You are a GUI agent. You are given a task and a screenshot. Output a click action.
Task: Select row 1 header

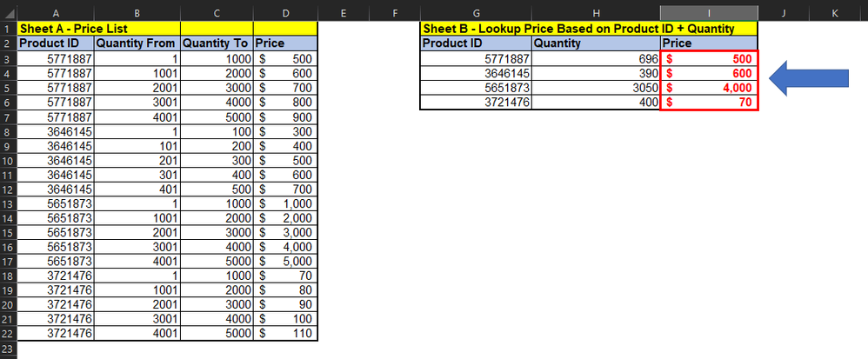[x=9, y=28]
